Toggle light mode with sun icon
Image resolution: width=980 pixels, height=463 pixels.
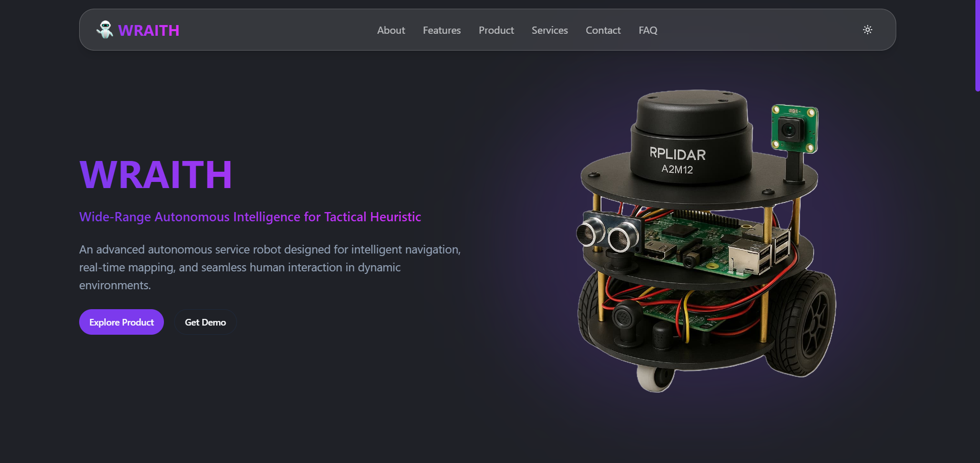tap(868, 30)
